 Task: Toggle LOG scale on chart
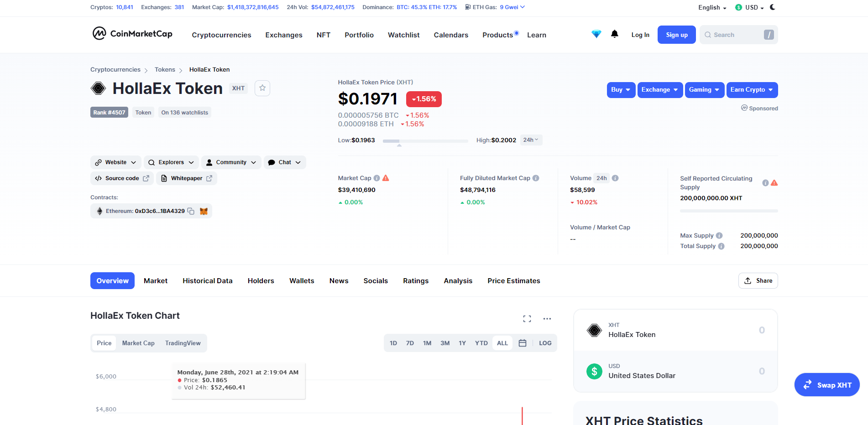pos(545,343)
